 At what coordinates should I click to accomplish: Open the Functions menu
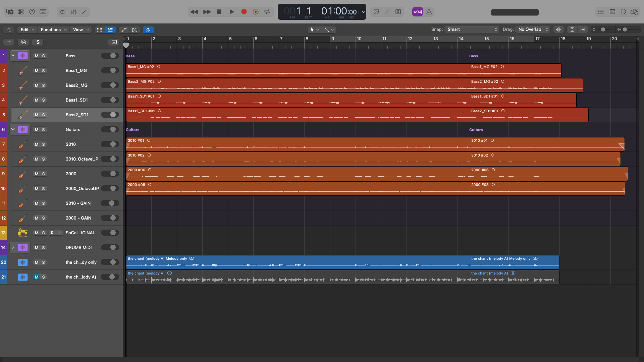coord(54,30)
